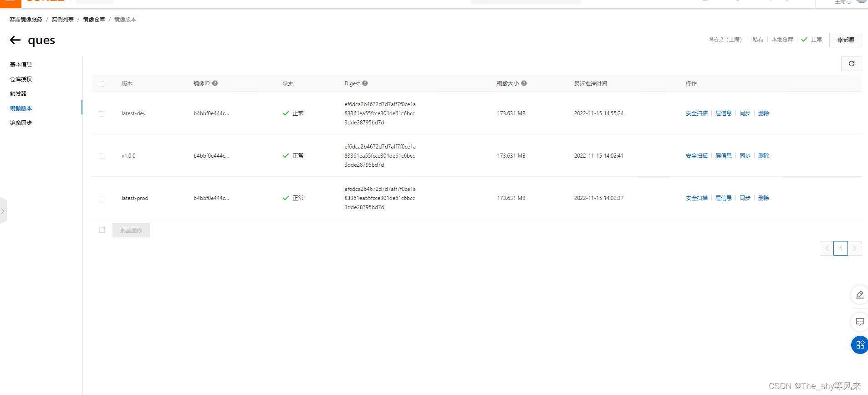
Task: Select the latest-dev row checkbox
Action: click(x=102, y=114)
